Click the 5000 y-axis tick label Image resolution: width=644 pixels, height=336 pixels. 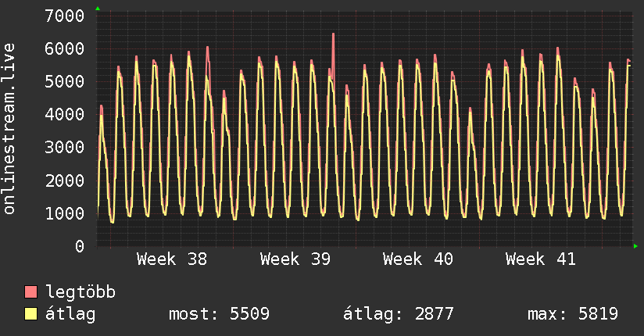tap(65, 81)
